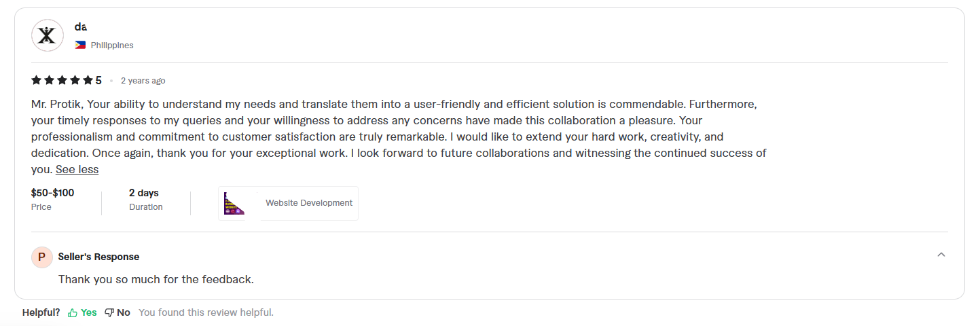Click the Philippines country label
Screen dimensions: 980x326
[x=112, y=46]
